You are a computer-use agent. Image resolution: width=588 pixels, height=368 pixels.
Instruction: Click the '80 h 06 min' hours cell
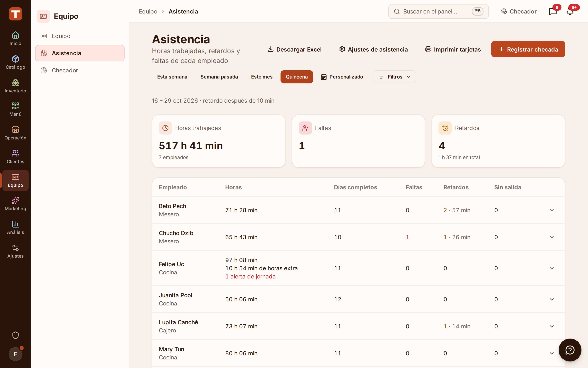click(241, 353)
